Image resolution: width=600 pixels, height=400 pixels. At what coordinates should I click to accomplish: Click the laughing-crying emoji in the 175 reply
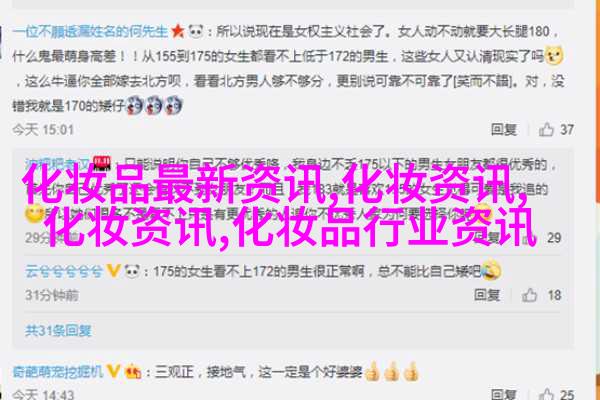491,270
